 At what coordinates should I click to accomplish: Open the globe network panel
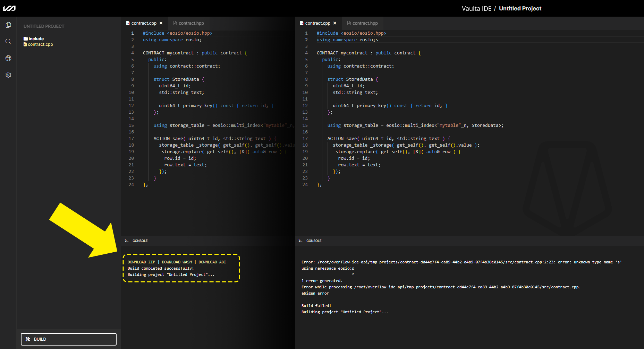pyautogui.click(x=8, y=58)
